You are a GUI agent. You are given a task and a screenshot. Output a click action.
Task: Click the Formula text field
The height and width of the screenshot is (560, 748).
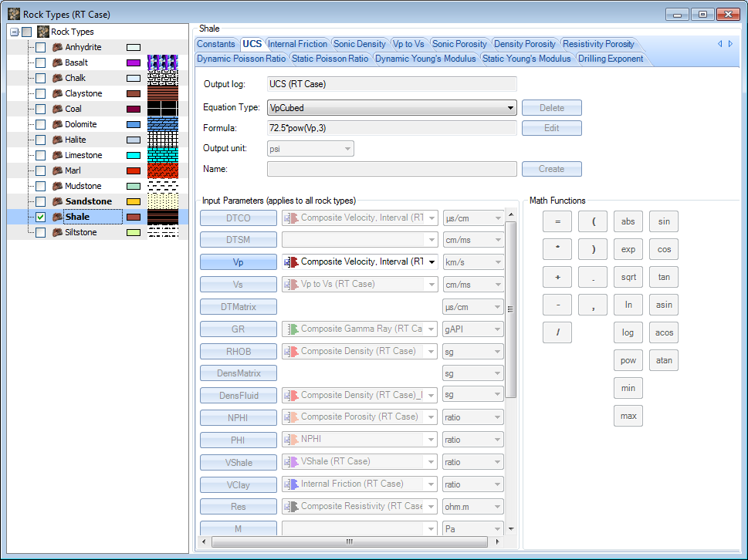point(391,128)
